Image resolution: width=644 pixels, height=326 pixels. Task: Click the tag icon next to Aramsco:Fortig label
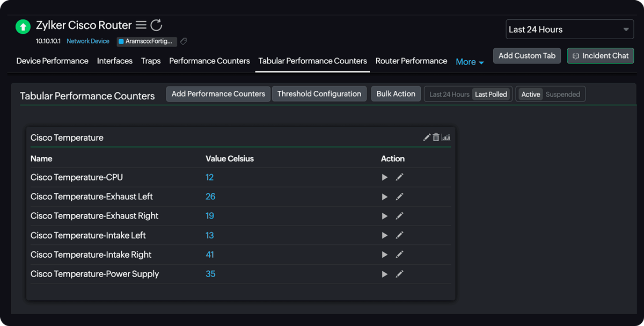click(x=183, y=41)
